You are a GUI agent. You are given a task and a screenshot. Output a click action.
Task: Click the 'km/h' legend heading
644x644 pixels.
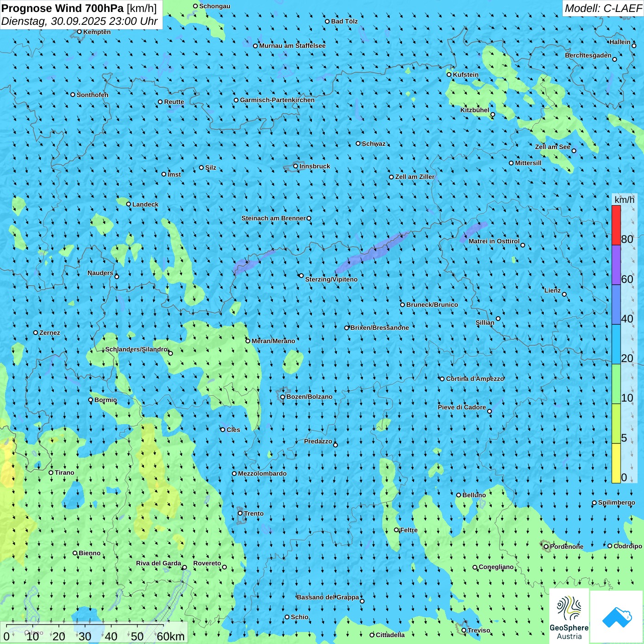tap(624, 200)
